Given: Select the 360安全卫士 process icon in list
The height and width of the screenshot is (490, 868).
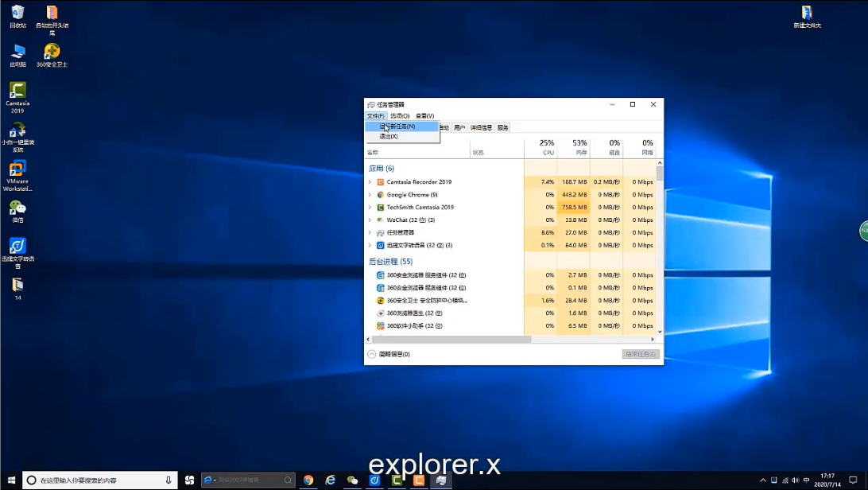Looking at the screenshot, I should click(x=380, y=301).
